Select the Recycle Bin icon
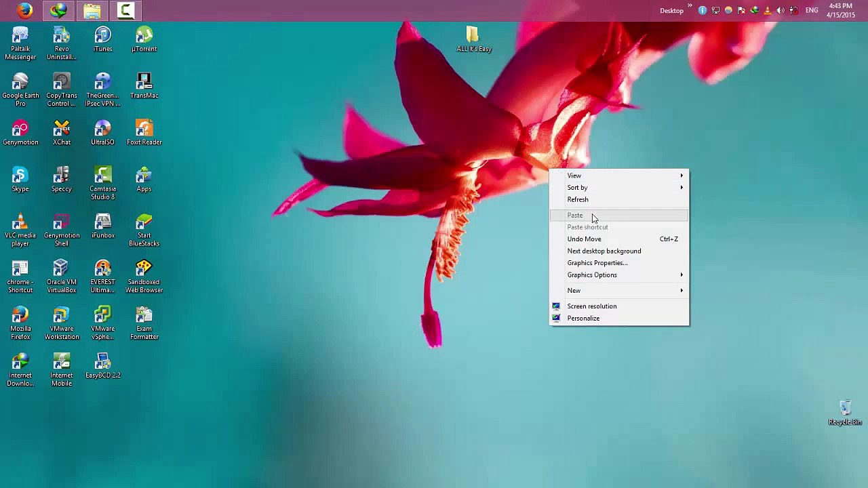 tap(845, 413)
